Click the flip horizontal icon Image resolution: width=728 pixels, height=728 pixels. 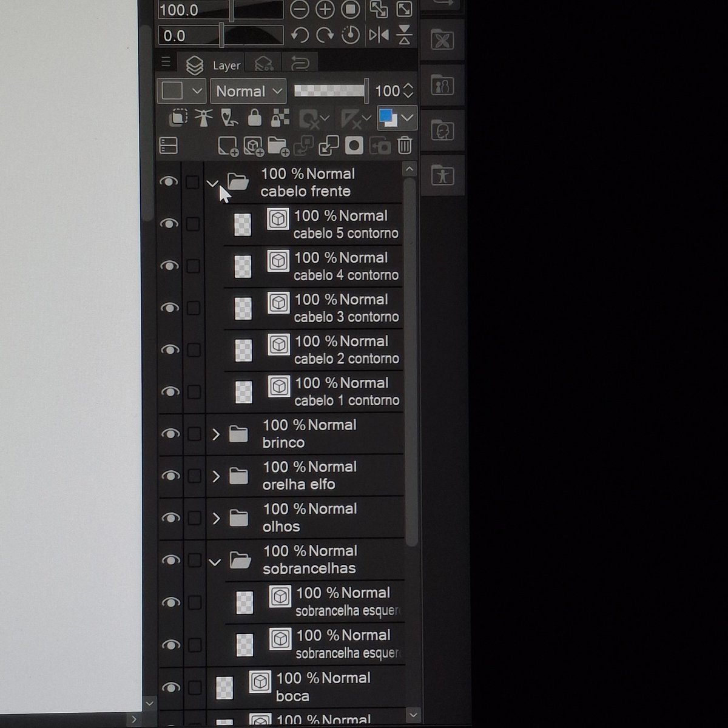point(379,35)
